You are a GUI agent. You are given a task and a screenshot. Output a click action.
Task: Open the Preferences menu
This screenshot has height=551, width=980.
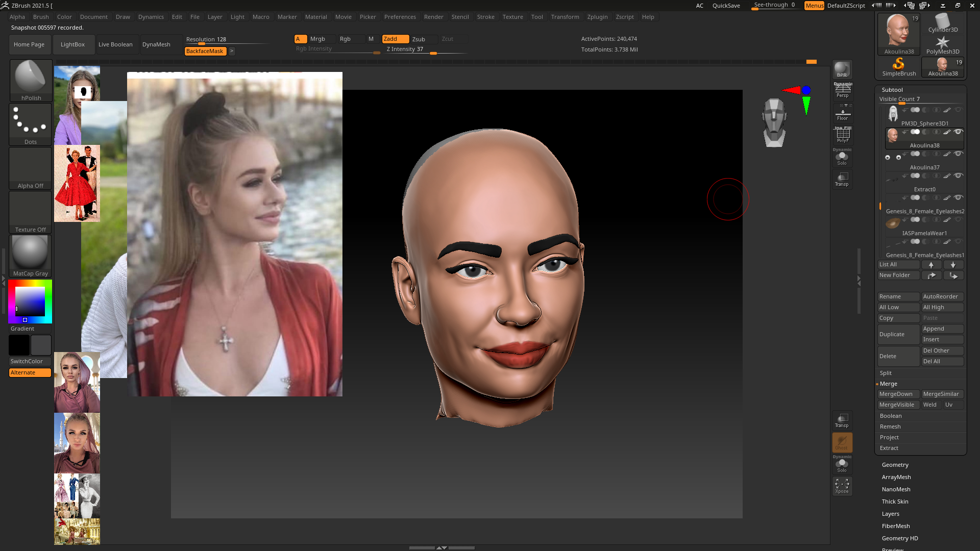pos(400,17)
